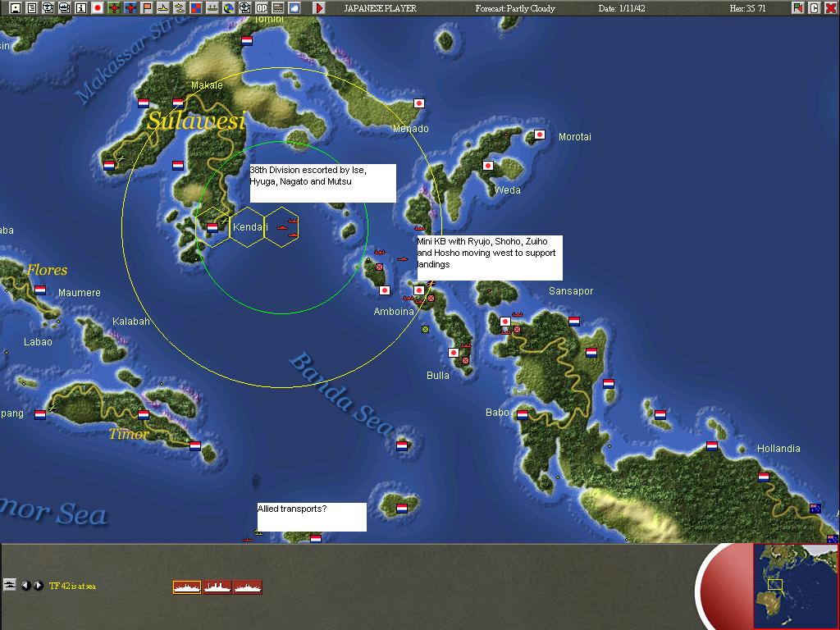Click the yellow ship near Allied transports note

258,532
